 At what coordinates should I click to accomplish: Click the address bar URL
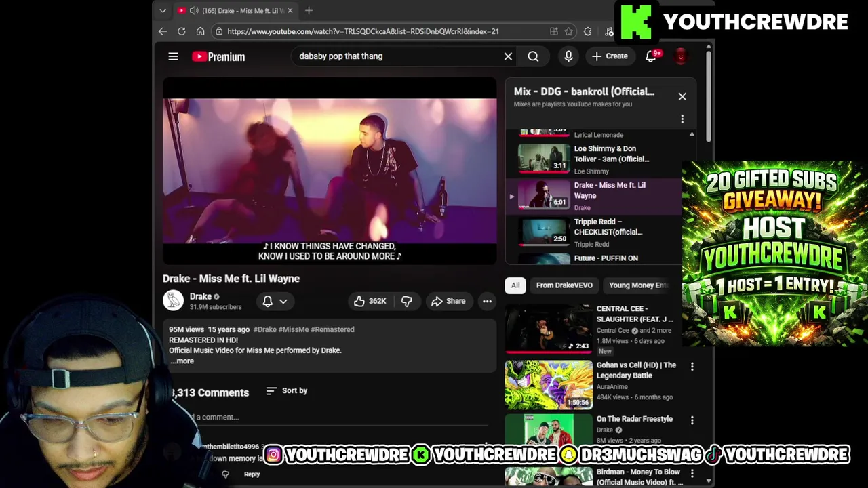coord(363,31)
